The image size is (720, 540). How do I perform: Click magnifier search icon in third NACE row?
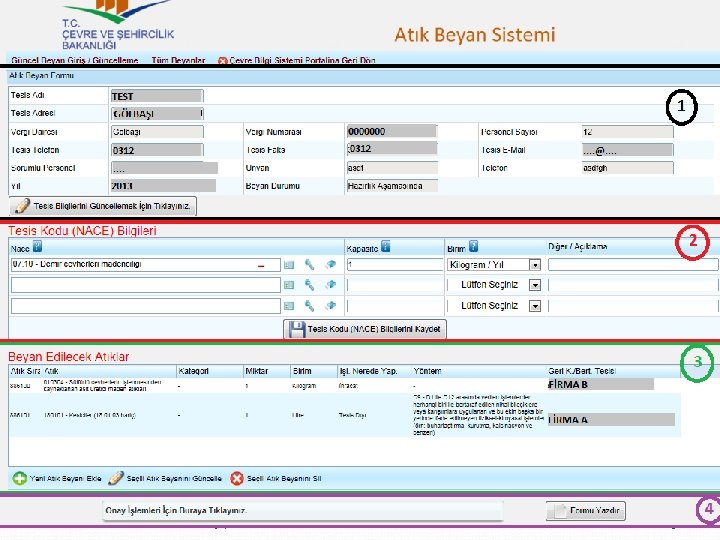pos(309,305)
